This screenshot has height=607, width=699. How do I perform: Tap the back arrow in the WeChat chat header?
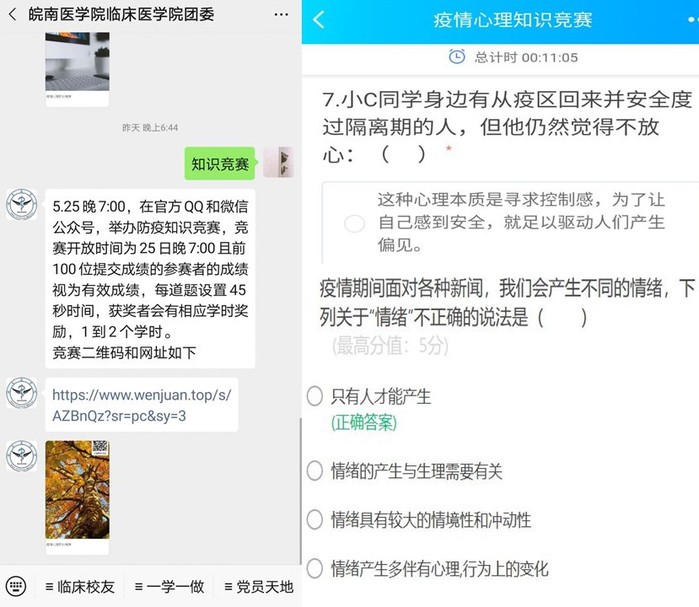click(12, 15)
